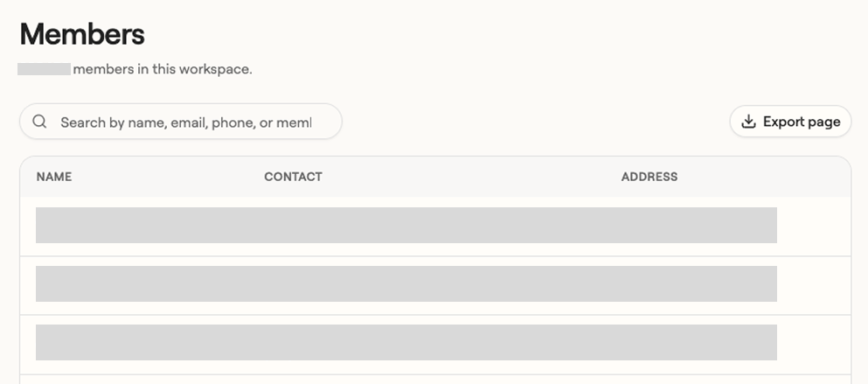Screen dimensions: 868x384
Task: Select the first member row's address cell
Action: tap(699, 225)
